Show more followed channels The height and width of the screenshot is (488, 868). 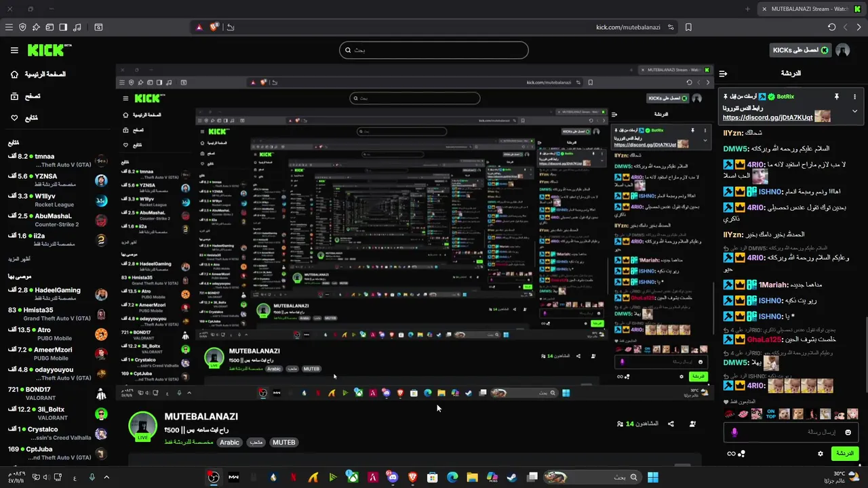[x=19, y=259]
